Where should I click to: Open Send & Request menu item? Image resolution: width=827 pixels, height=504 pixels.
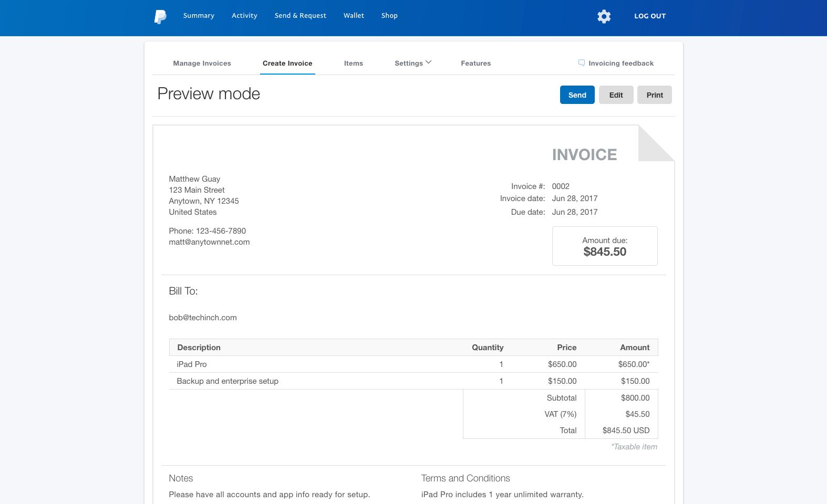[x=300, y=16]
